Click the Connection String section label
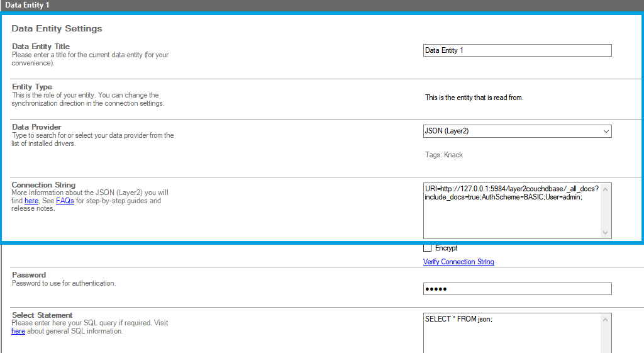The width and height of the screenshot is (644, 353). 43,185
